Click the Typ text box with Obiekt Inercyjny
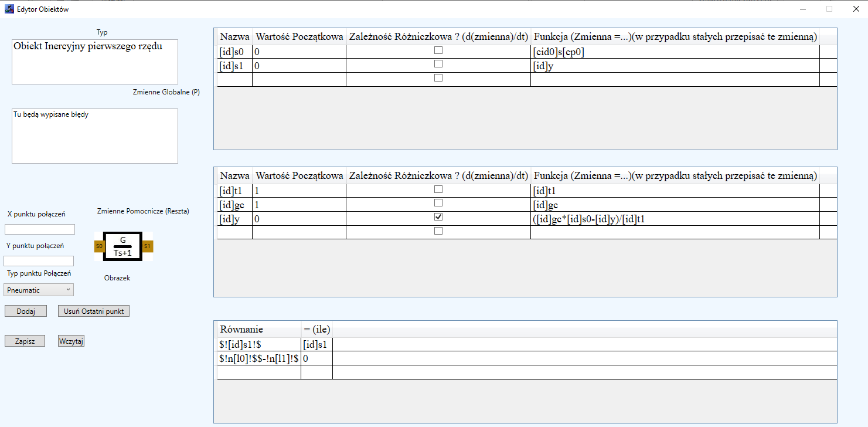Image resolution: width=868 pixels, height=427 pixels. pos(94,62)
